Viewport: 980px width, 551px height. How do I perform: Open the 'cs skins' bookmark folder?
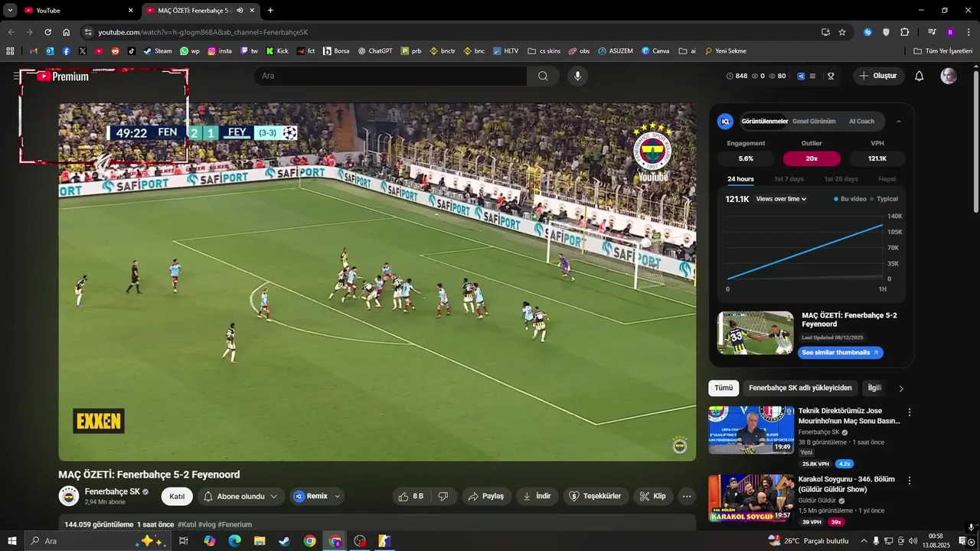click(544, 51)
